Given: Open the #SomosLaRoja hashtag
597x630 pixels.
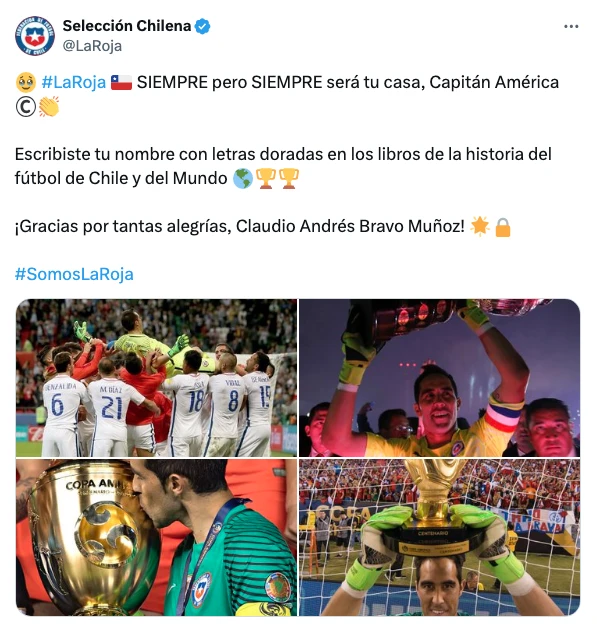Looking at the screenshot, I should tap(74, 274).
